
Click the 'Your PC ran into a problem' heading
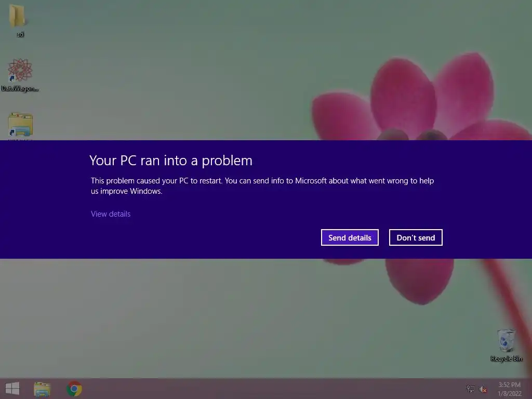coord(171,161)
